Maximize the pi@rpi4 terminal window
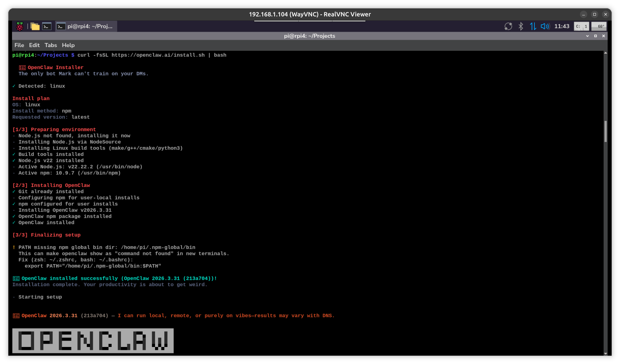Image resolution: width=620 pixels, height=364 pixels. click(x=595, y=36)
